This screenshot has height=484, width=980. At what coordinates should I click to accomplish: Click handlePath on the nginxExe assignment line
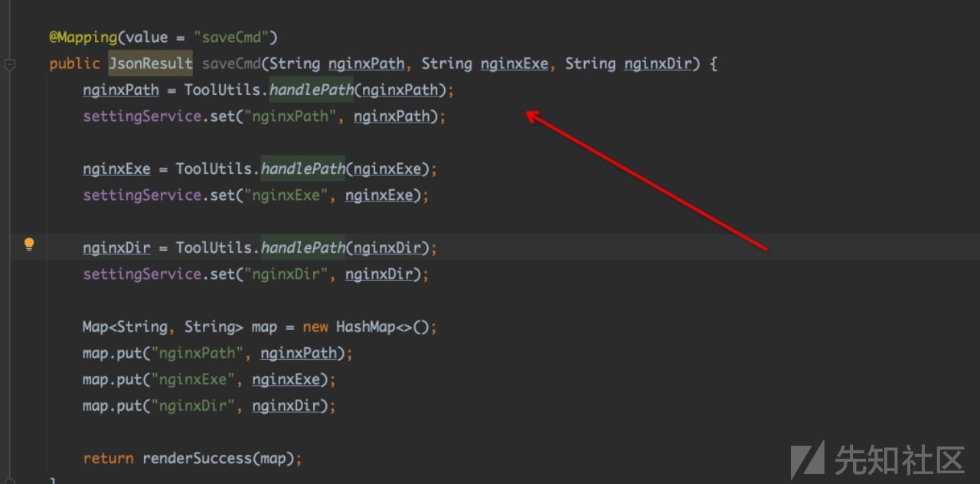[x=303, y=168]
